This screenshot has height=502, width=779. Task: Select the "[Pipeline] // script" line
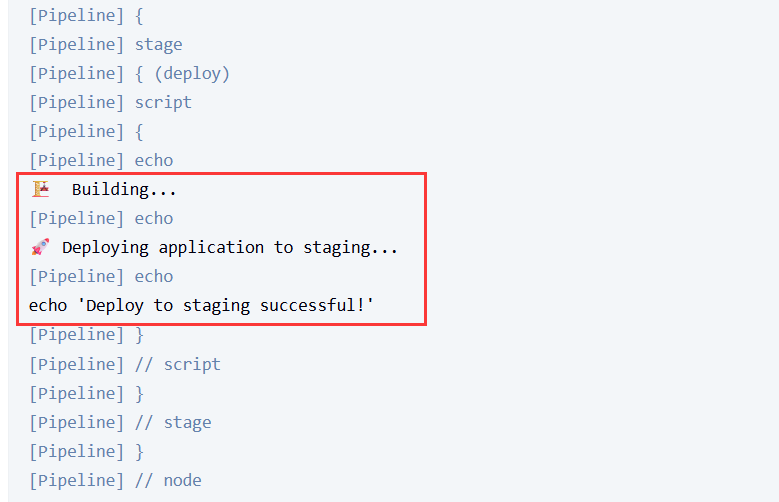[125, 364]
